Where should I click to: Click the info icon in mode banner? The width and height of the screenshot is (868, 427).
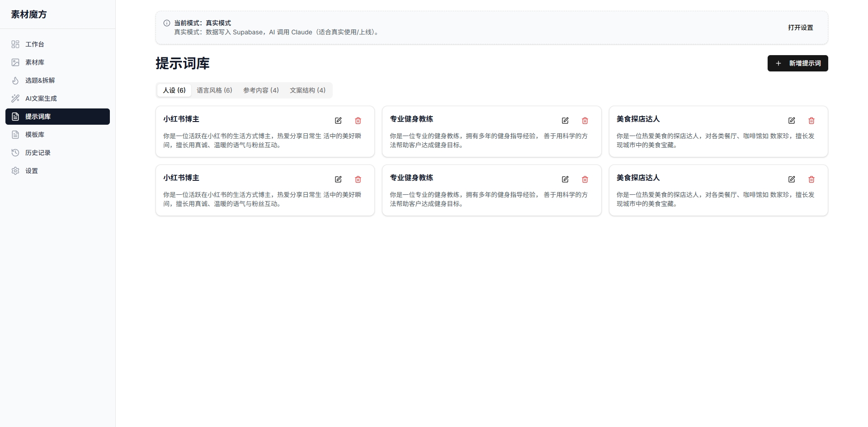(x=166, y=23)
